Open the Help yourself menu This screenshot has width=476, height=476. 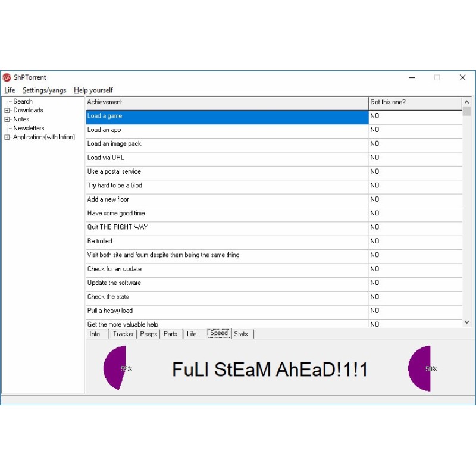click(x=93, y=90)
